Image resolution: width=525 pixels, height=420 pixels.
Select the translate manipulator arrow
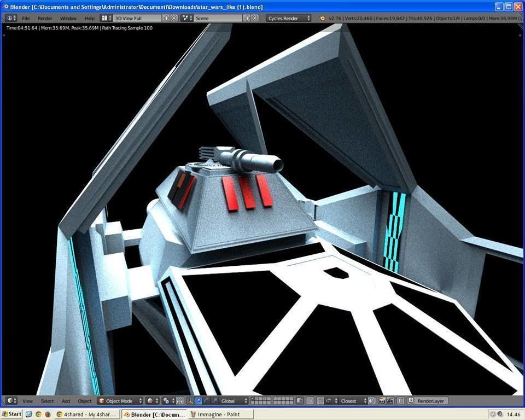pos(198,401)
